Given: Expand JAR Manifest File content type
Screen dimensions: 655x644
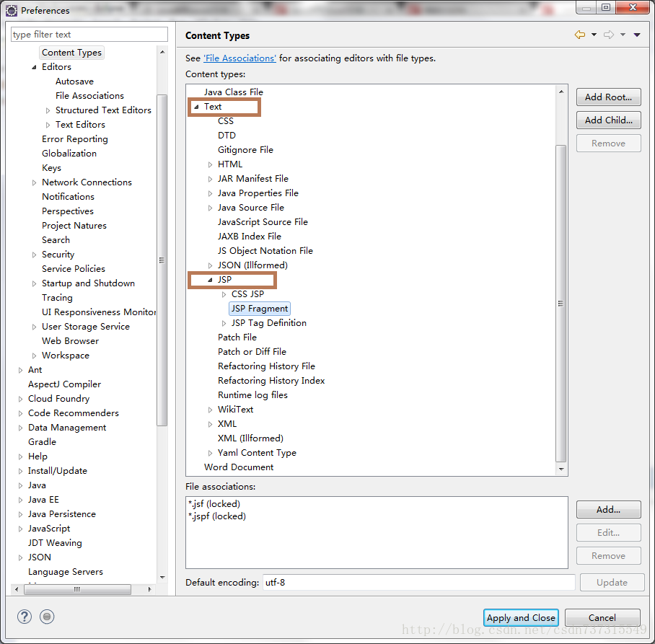Looking at the screenshot, I should point(210,179).
